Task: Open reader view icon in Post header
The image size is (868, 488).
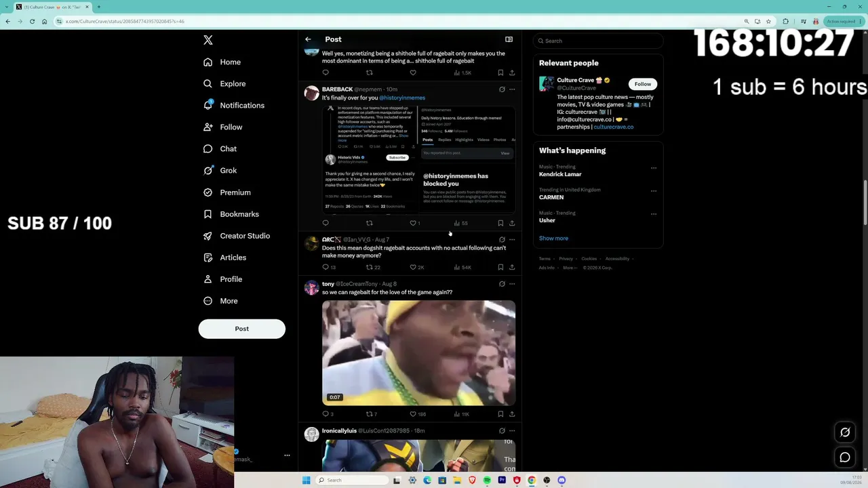Action: pos(509,39)
